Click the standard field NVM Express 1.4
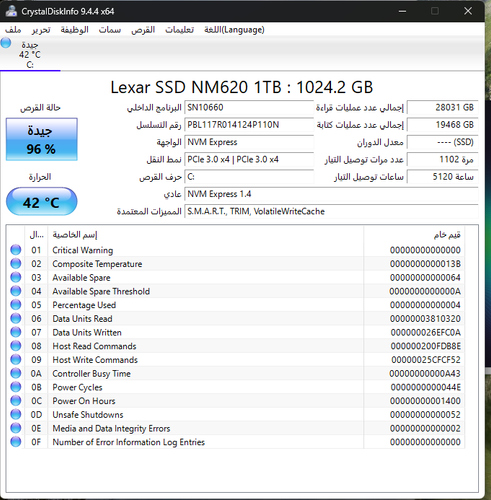Viewport: 491px width, 500px height. 331,194
